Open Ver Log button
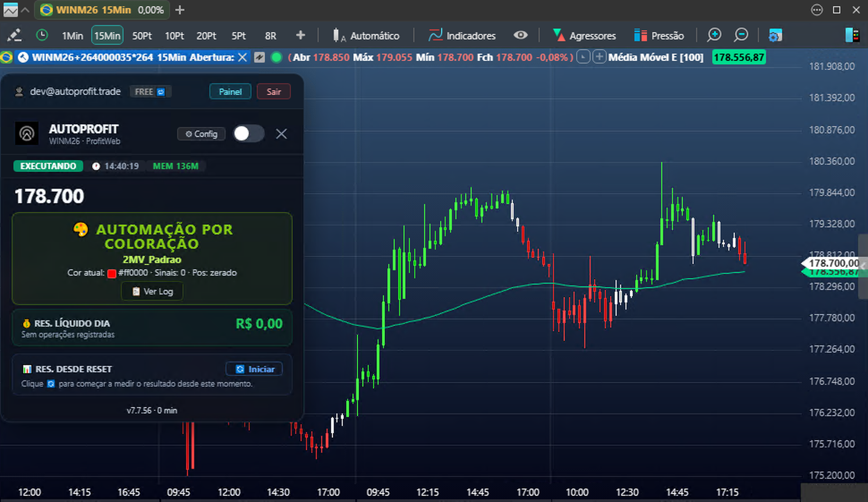Screen dimensions: 868x502 pyautogui.click(x=152, y=291)
